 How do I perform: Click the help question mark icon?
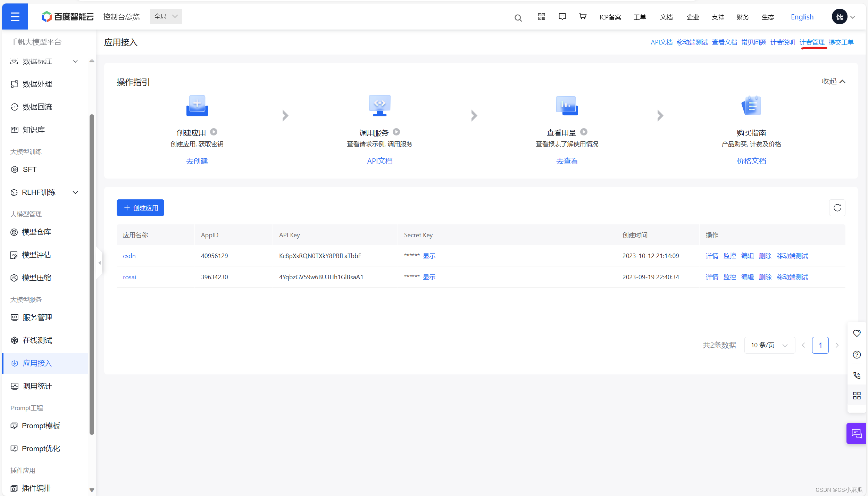tap(857, 354)
